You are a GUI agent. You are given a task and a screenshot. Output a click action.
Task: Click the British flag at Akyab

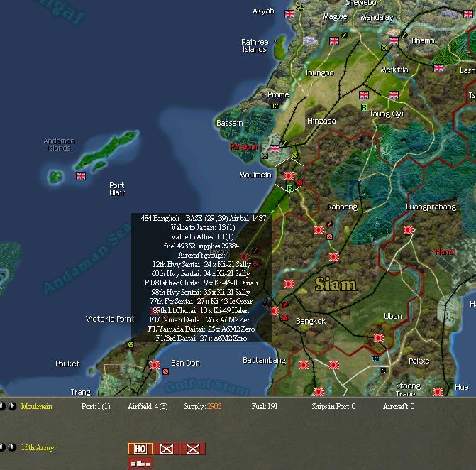click(x=289, y=14)
